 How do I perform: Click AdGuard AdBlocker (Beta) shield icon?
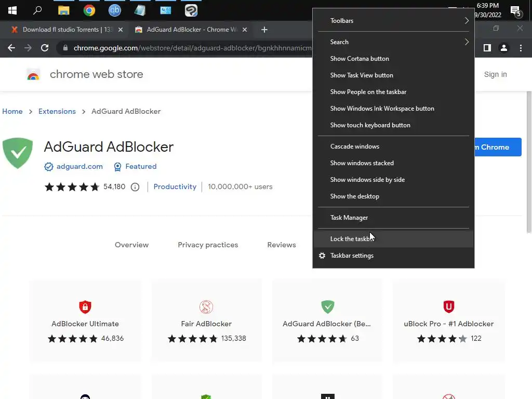(328, 307)
